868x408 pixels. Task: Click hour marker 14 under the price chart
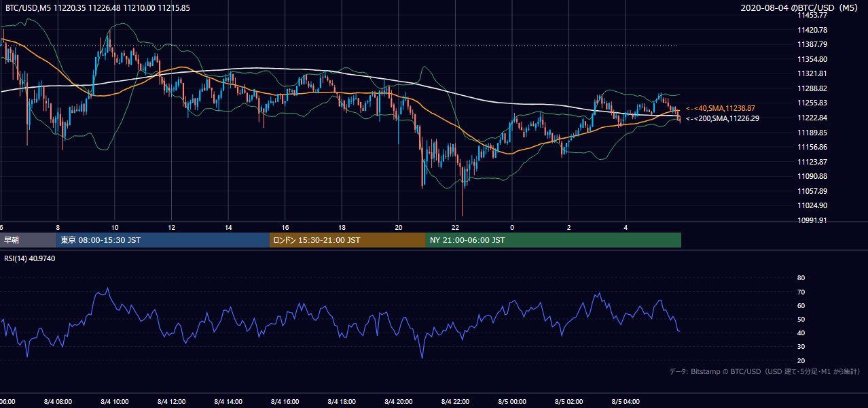229,228
